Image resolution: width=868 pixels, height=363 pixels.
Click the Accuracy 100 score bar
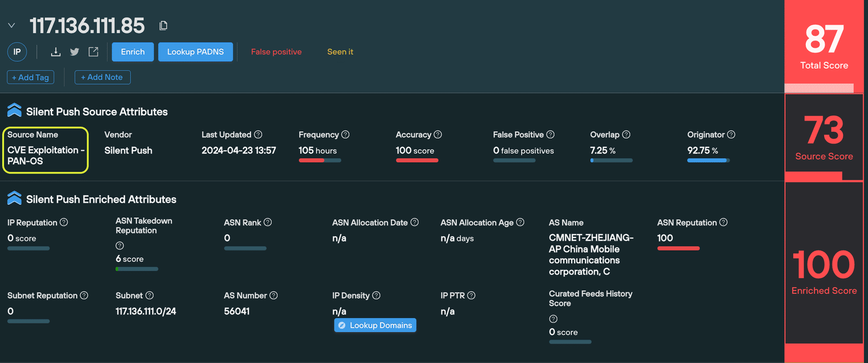417,161
